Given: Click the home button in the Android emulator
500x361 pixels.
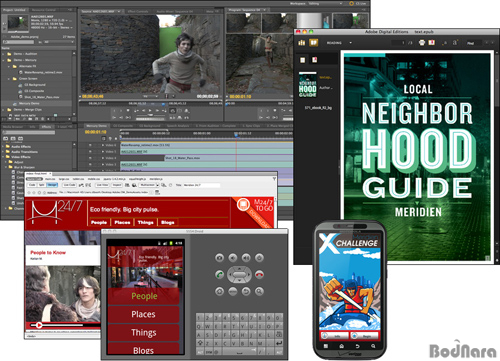Looking at the screenshot, I should tap(219, 292).
